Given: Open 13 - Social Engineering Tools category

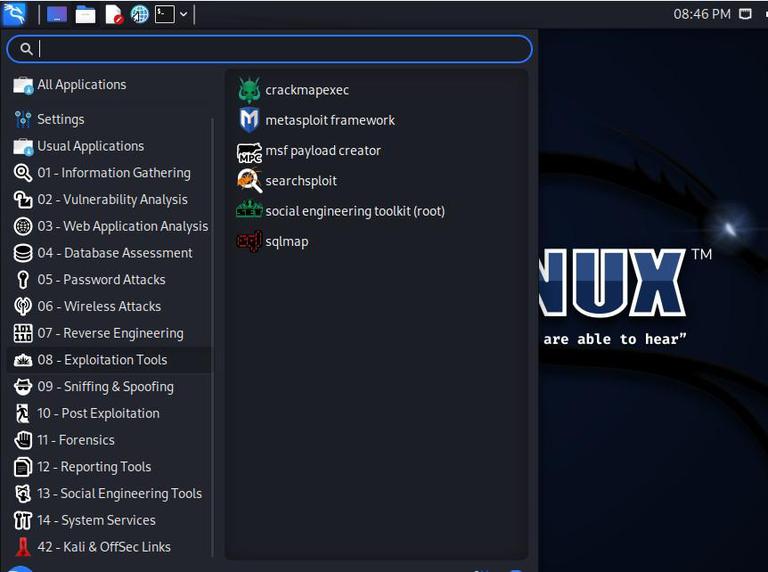Looking at the screenshot, I should point(110,493).
